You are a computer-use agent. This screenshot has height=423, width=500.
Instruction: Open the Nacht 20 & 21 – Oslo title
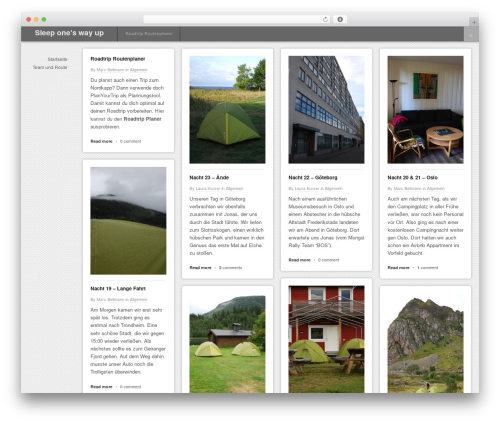point(413,178)
